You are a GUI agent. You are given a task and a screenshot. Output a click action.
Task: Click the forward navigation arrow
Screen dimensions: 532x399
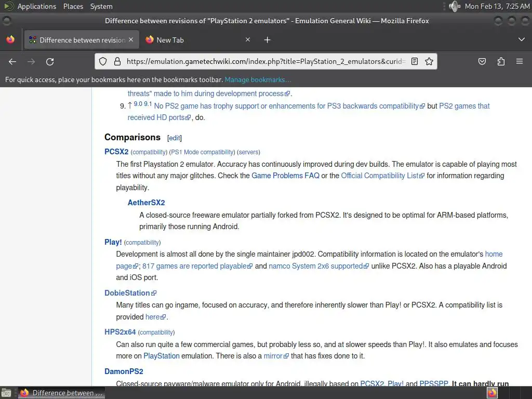click(31, 61)
